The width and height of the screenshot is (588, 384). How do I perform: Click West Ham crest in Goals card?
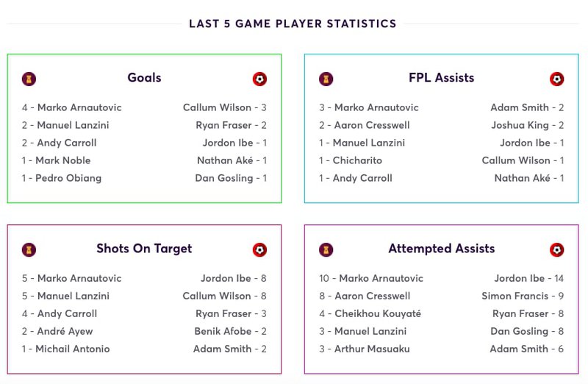29,79
